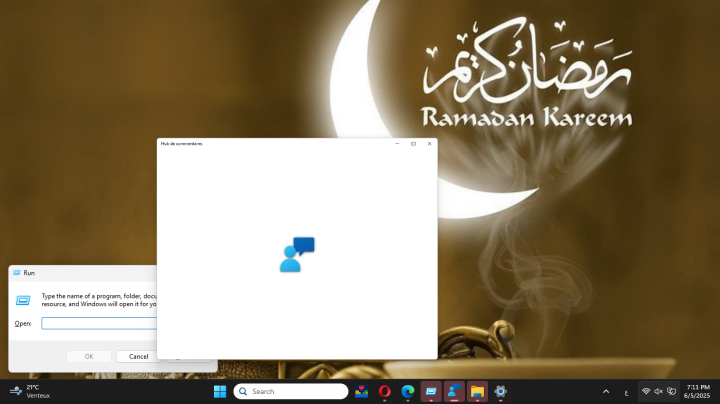Viewport: 720px width, 404px height.
Task: Click the Open text field in Run
Action: tap(99, 323)
